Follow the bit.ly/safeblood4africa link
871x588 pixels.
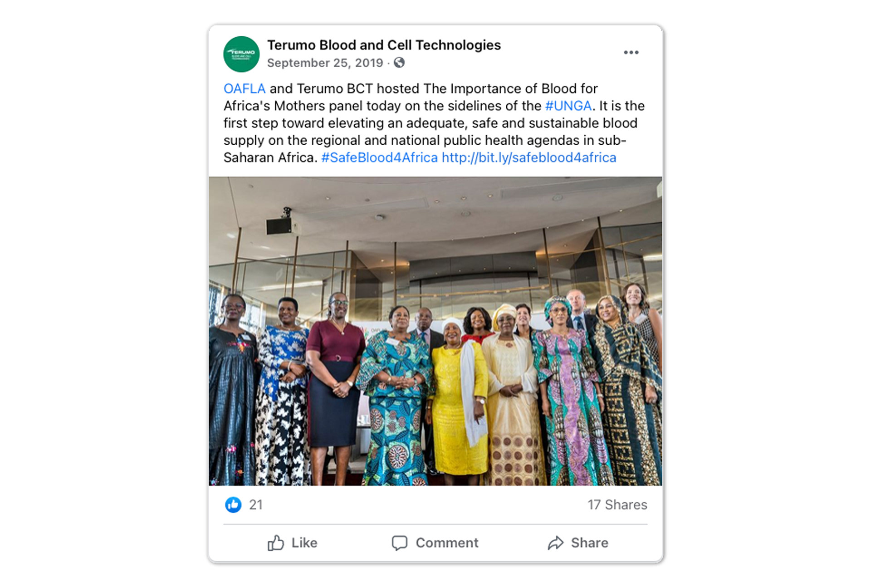click(529, 157)
